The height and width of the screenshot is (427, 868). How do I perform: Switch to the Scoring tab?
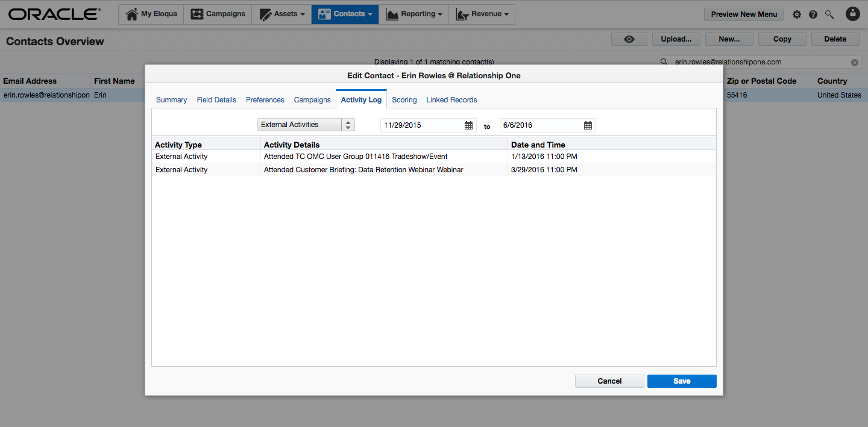(404, 99)
